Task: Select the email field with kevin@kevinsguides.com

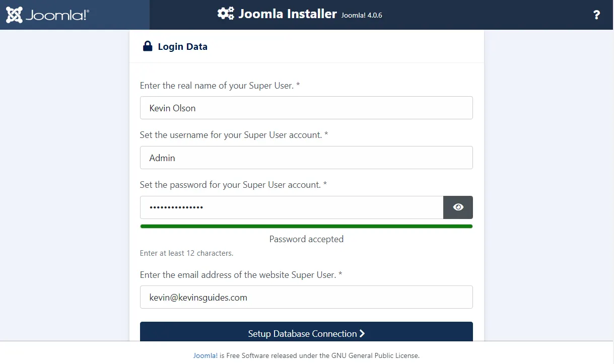Action: 306,297
